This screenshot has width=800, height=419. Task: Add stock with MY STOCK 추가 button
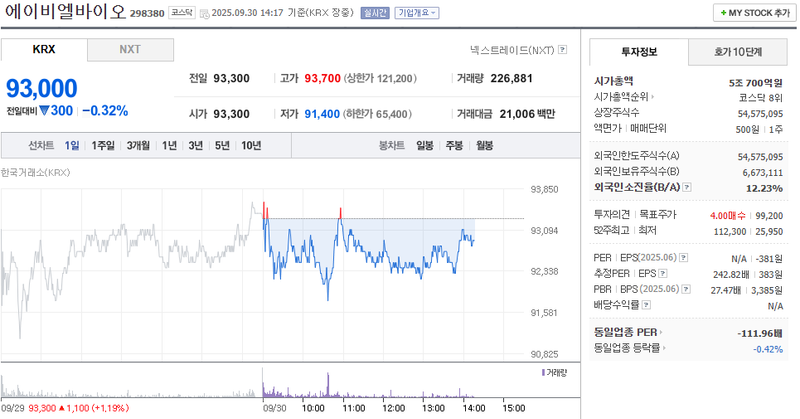point(752,13)
